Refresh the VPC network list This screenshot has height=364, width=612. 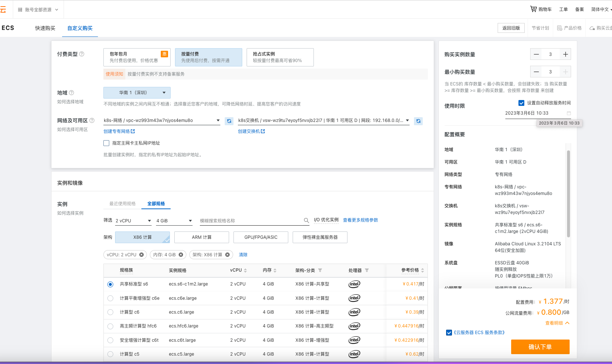pos(229,121)
